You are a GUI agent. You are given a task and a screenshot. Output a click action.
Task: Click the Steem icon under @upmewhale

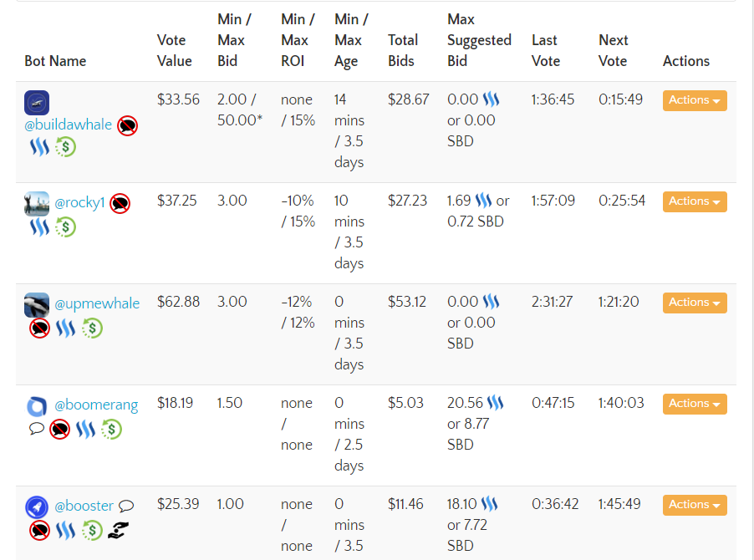coord(65,328)
